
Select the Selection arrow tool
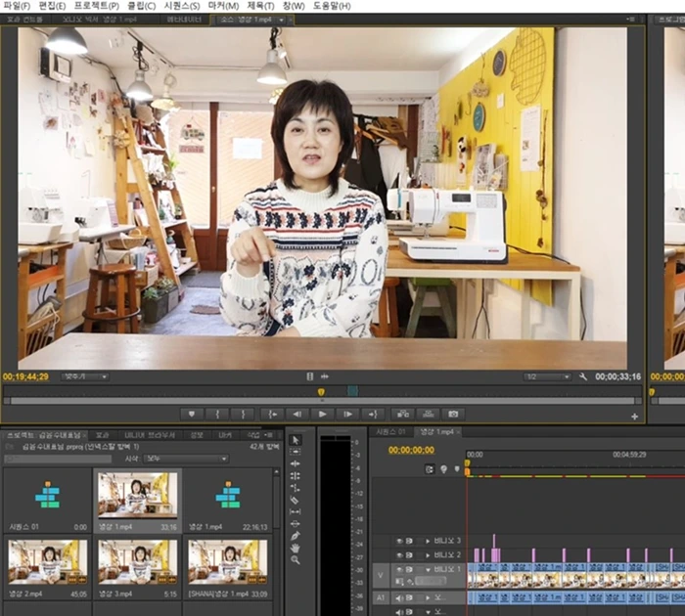(x=296, y=440)
